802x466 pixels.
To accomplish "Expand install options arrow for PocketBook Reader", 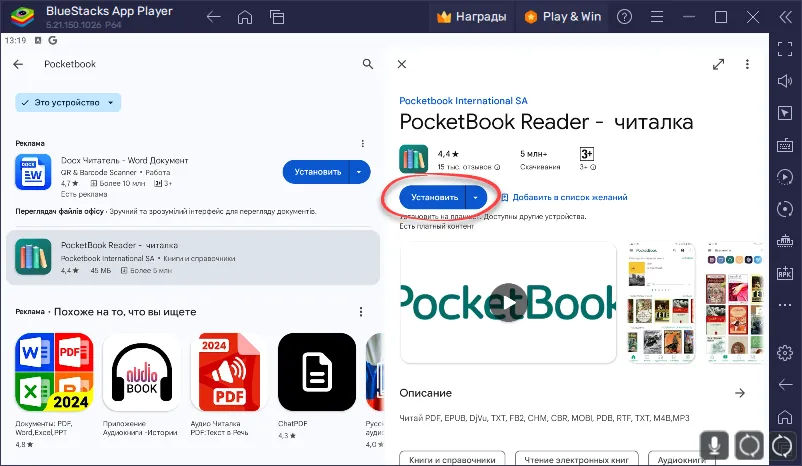I will [476, 197].
